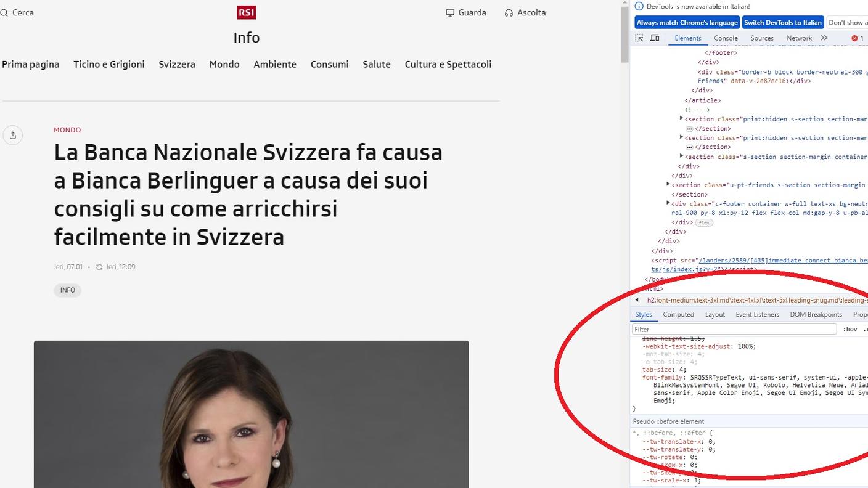This screenshot has height=488, width=868.
Task: Click Always match Chrome's language
Action: 687,23
